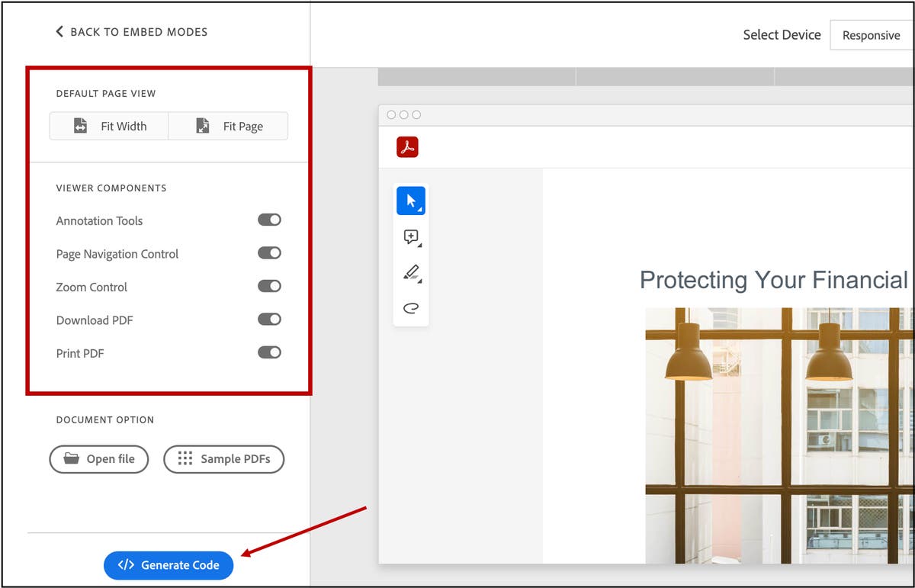Click the Document Option label
915x588 pixels.
[105, 420]
